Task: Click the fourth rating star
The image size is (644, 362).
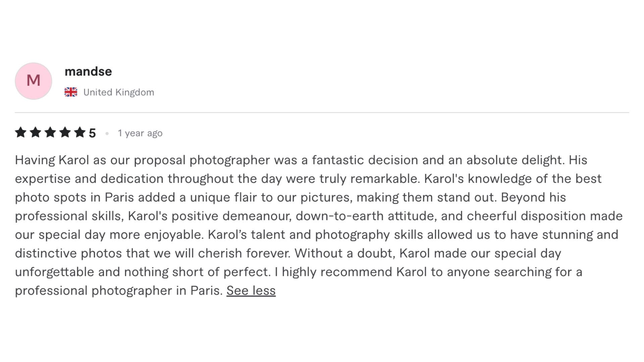Action: coord(65,132)
